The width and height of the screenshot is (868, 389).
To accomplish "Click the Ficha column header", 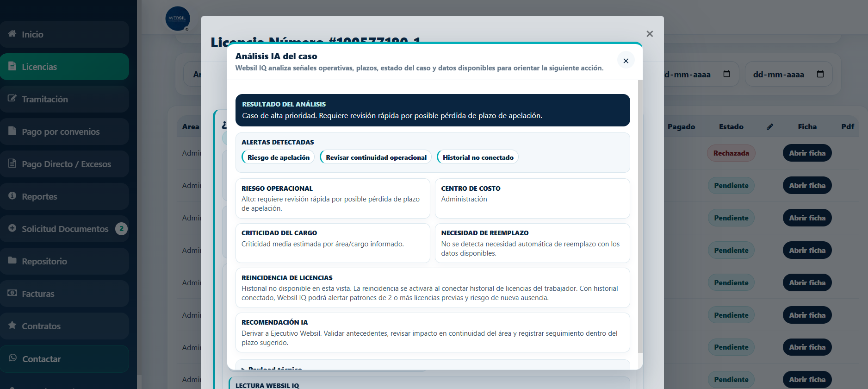I will click(807, 126).
